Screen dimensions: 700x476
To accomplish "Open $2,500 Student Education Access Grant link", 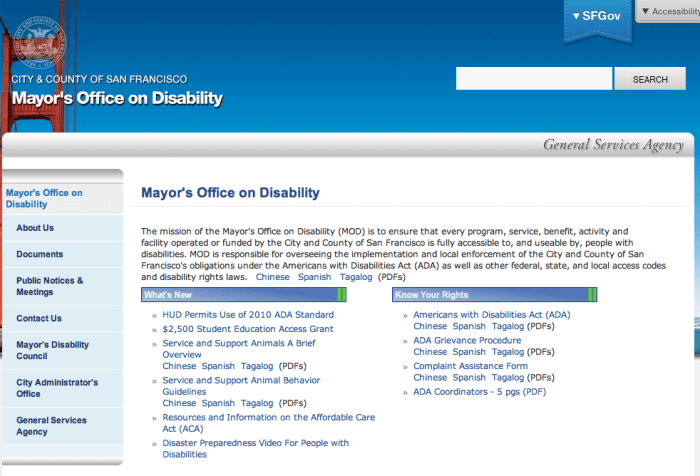I will pyautogui.click(x=248, y=329).
